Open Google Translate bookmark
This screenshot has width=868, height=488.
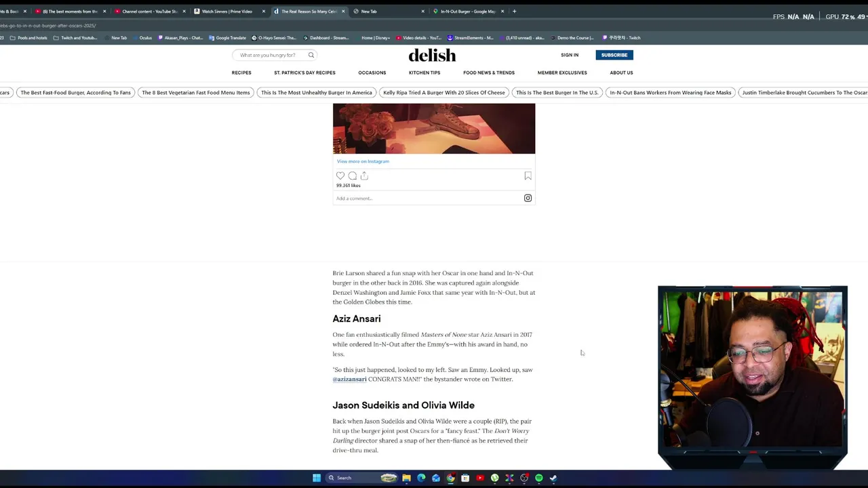pos(227,38)
